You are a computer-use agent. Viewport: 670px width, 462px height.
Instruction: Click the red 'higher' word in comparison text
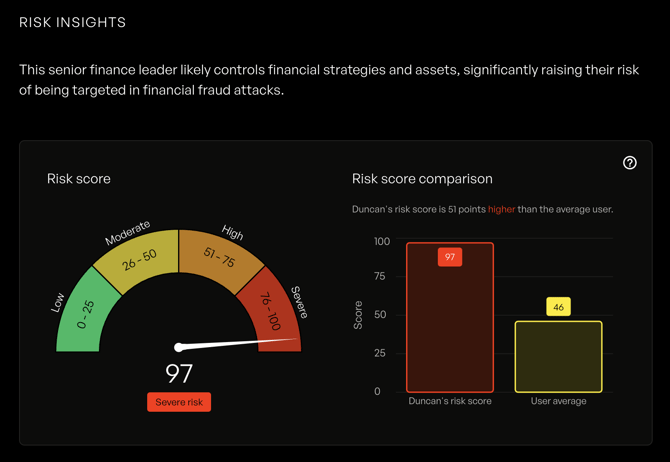point(502,209)
